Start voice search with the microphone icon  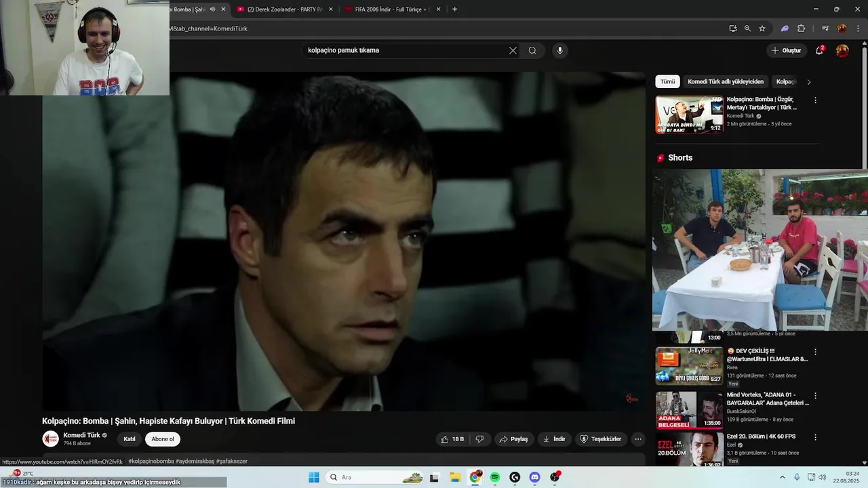click(559, 50)
